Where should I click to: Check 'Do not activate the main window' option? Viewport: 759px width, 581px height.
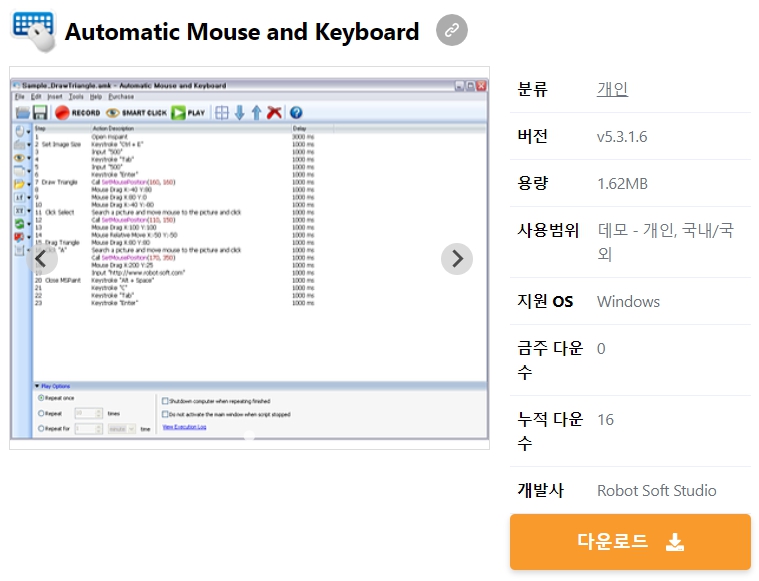pos(165,414)
